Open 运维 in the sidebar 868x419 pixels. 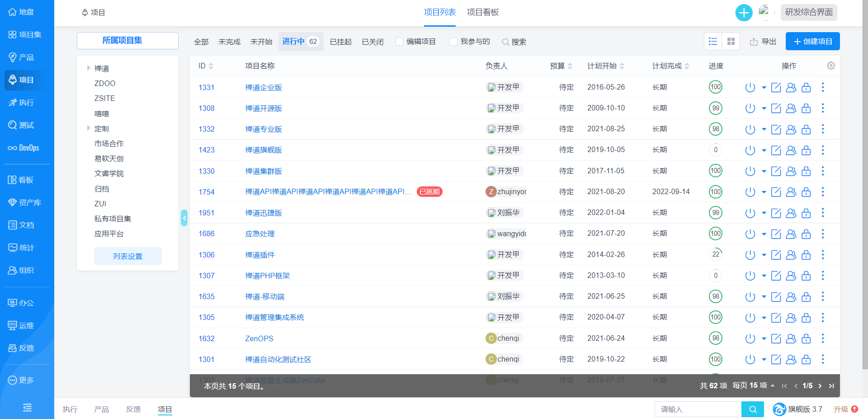click(x=21, y=325)
